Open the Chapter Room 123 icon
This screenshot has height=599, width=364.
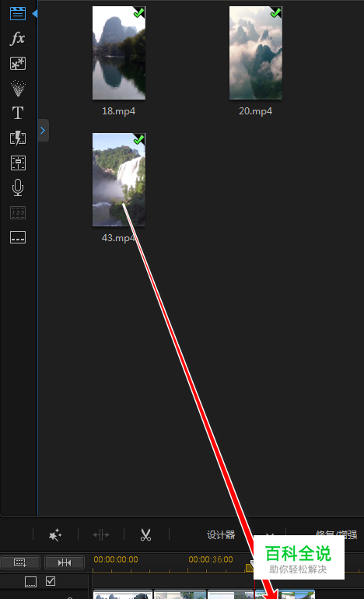[18, 213]
